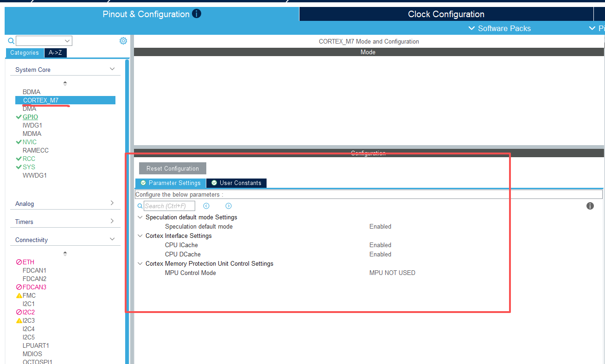Select I2C5 peripheral
Screen dimensions: 605x364
pyautogui.click(x=29, y=337)
